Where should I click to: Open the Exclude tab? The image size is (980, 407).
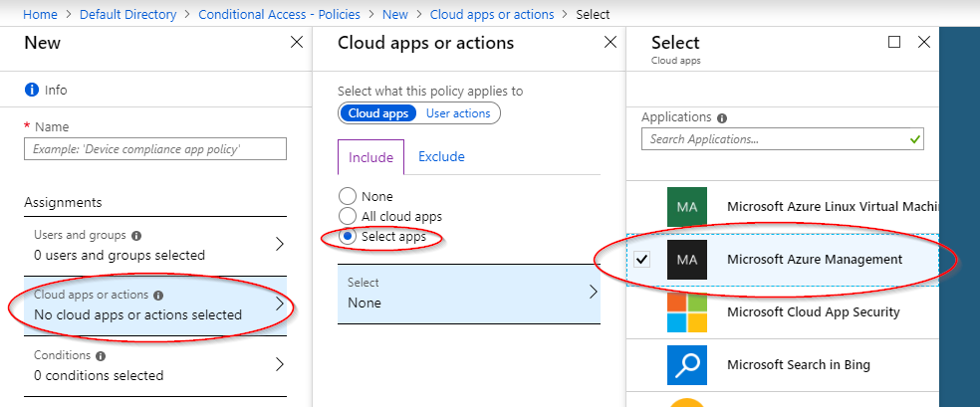441,156
